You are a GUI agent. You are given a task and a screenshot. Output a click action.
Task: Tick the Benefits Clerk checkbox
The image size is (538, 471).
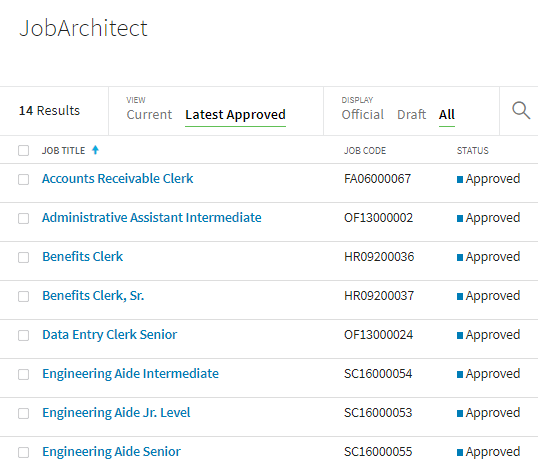23,257
